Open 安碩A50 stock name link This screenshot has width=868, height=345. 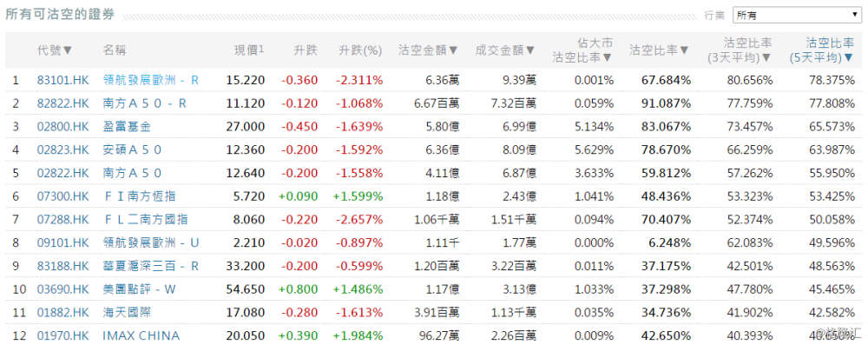(x=132, y=149)
